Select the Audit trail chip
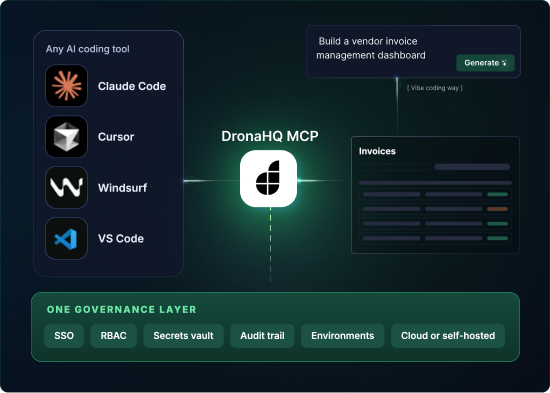Image resolution: width=550 pixels, height=393 pixels. tap(262, 336)
